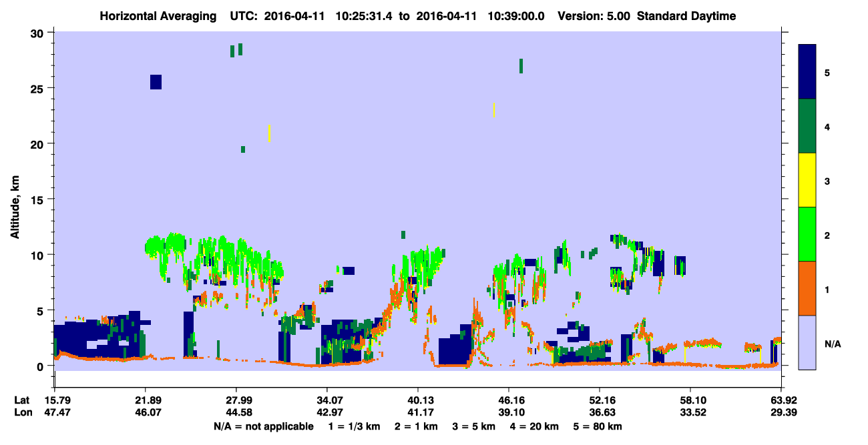Screen dimensions: 868x445
Task: Click legend text '5 = 80 km'
Action: pyautogui.click(x=598, y=426)
